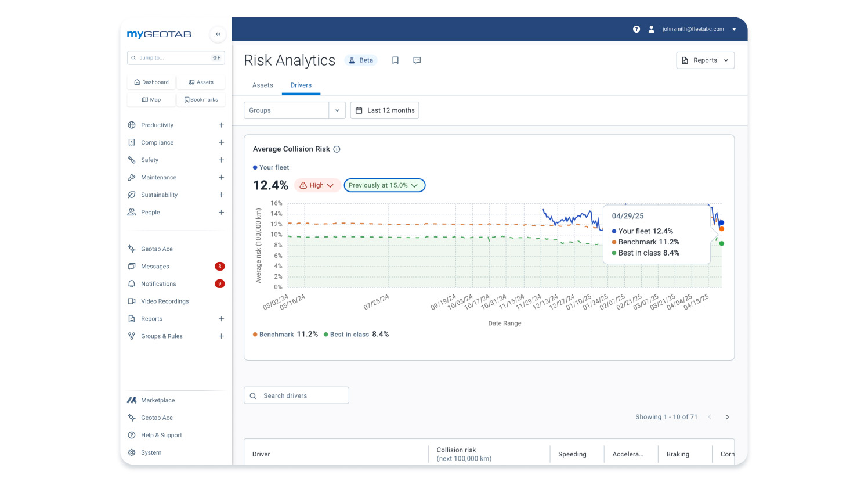Open the Map view from the sidebar
This screenshot has width=868, height=489.
(x=150, y=99)
